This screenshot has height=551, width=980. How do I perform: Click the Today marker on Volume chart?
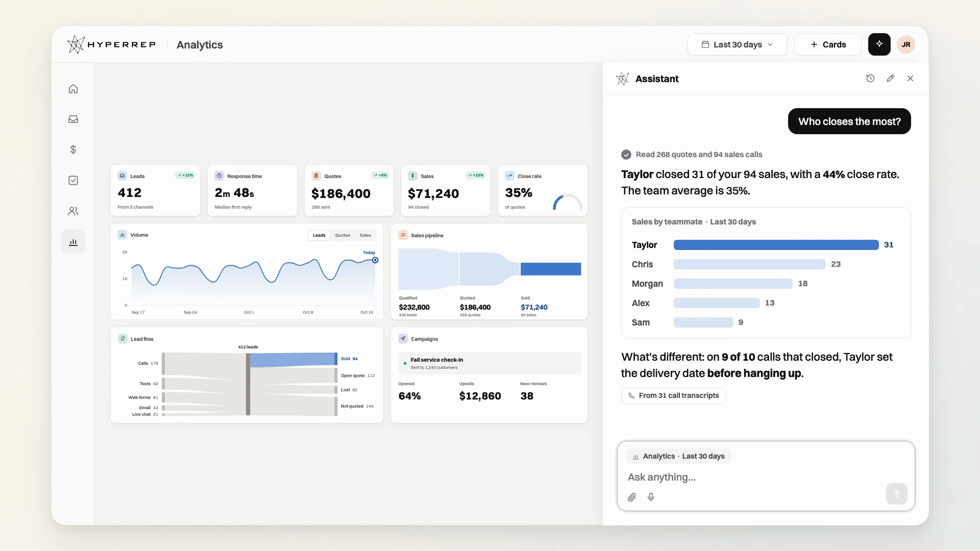[x=375, y=260]
